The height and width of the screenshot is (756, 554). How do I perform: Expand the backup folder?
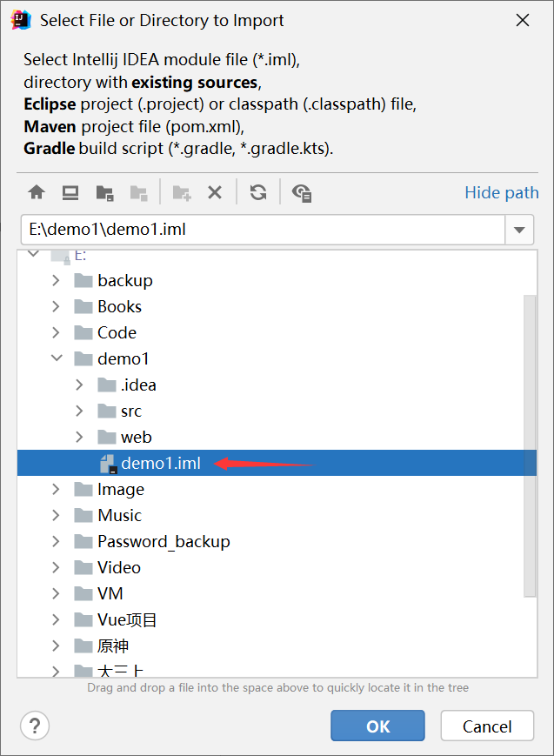coord(56,280)
